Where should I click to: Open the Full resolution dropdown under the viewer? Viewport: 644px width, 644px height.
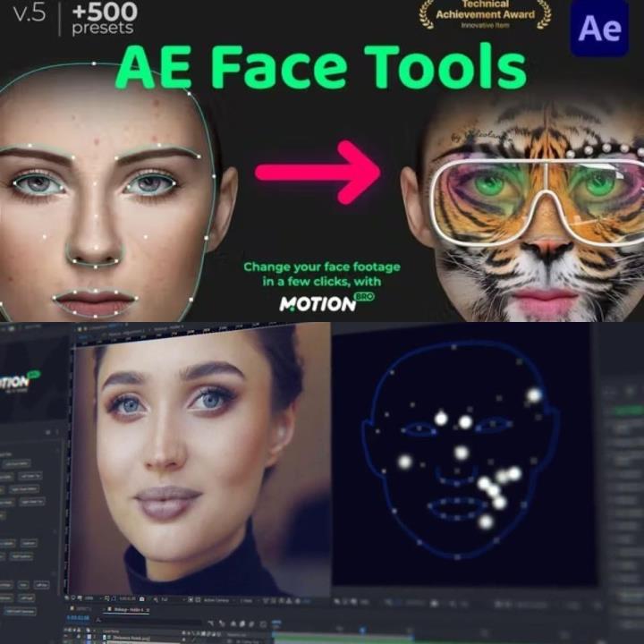pos(173,599)
